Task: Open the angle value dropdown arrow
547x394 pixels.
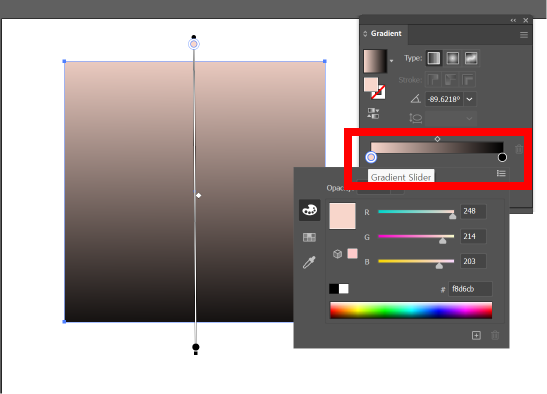Action: (470, 99)
